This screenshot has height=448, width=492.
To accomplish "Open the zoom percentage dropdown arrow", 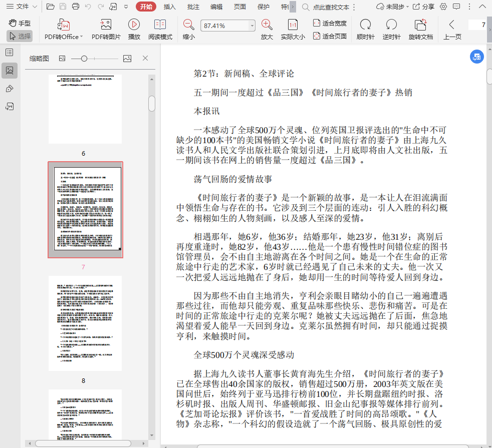I will (x=252, y=26).
